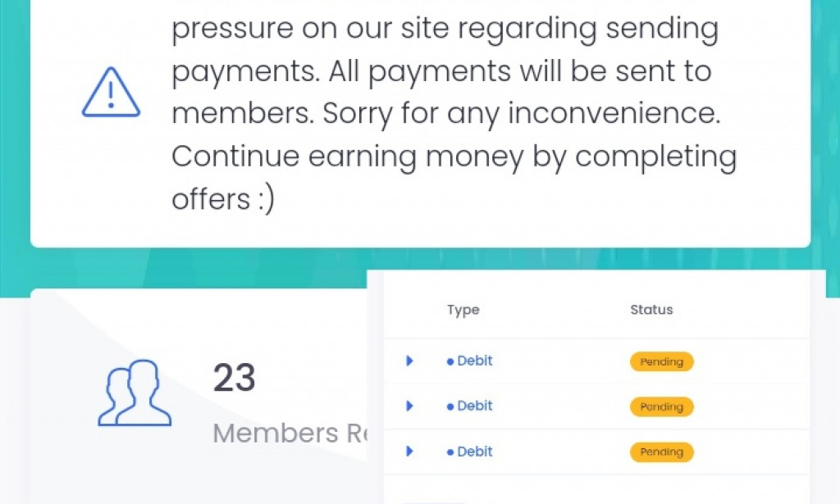Click the blue dot beside second Debit

pos(450,406)
